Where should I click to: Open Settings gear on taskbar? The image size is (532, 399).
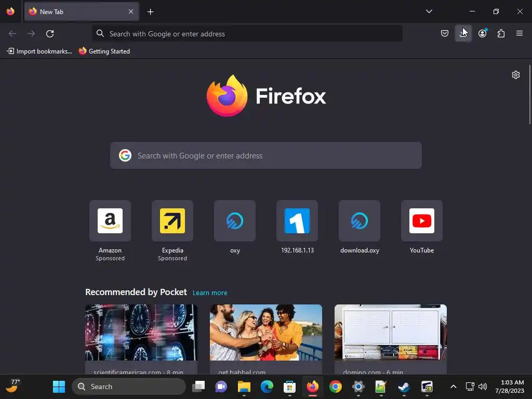(x=358, y=387)
